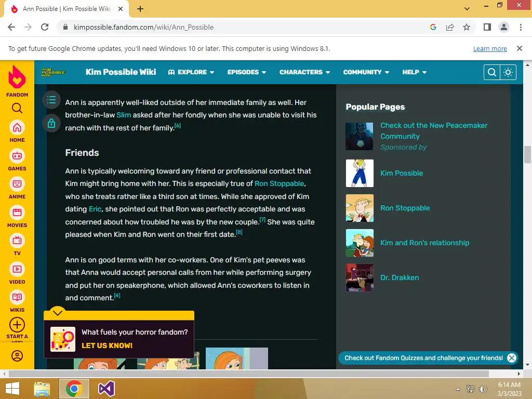
Task: Click Start a Wiki plus icon
Action: pos(17,325)
